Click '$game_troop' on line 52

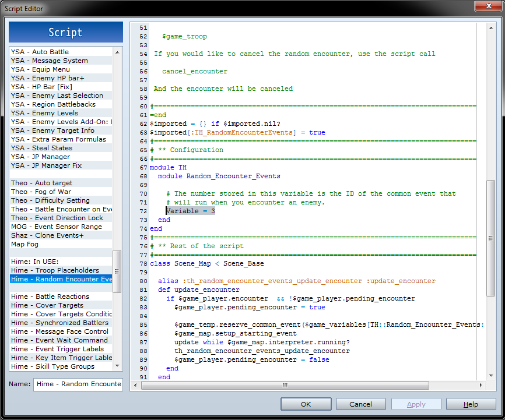184,36
